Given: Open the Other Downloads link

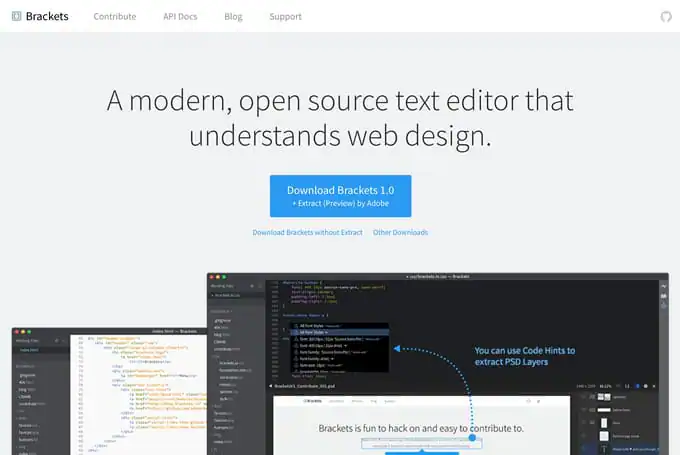Looking at the screenshot, I should (400, 232).
